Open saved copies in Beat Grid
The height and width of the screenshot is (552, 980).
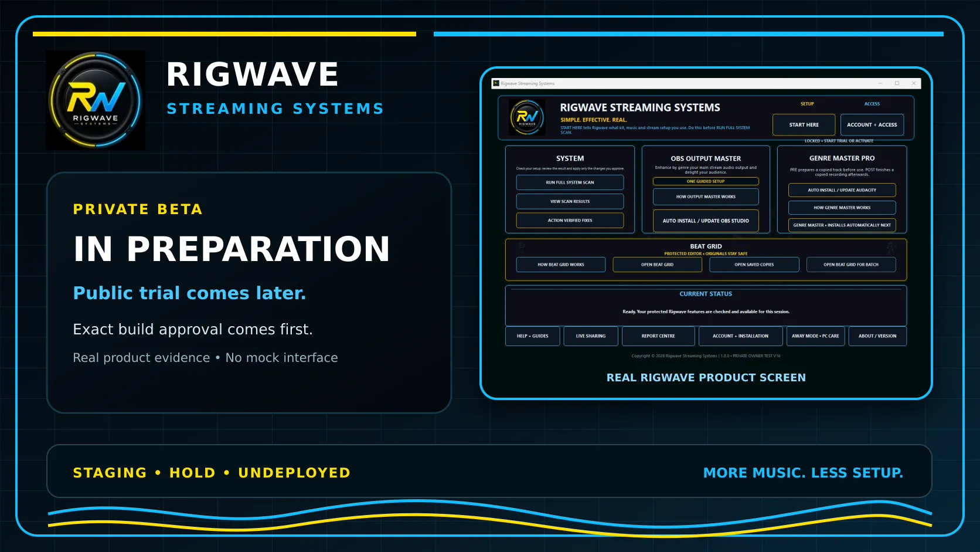[754, 265]
